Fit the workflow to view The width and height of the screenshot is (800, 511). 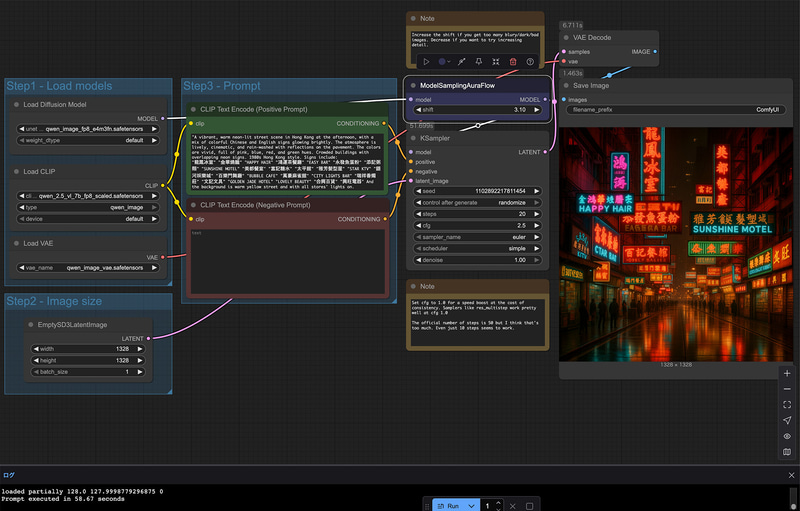click(787, 405)
